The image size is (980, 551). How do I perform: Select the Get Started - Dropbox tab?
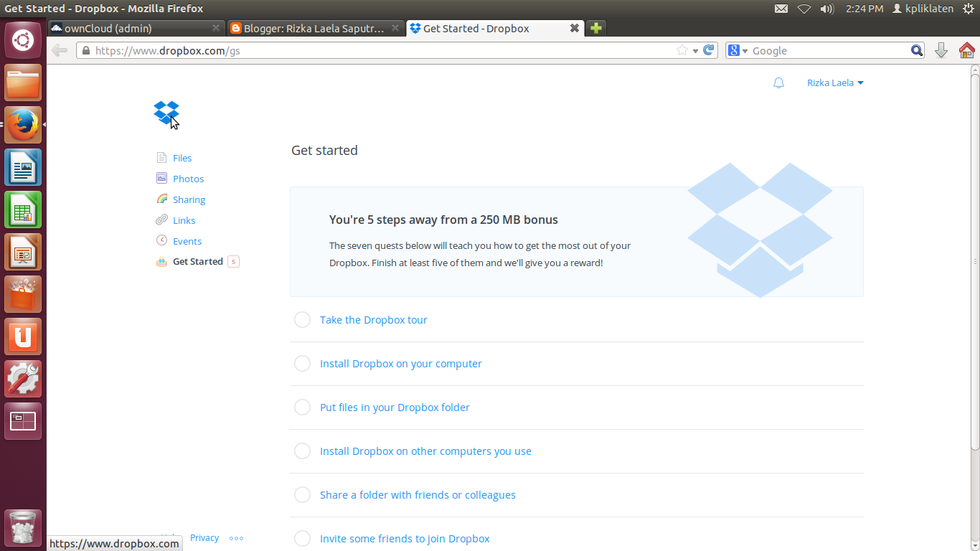pyautogui.click(x=495, y=29)
